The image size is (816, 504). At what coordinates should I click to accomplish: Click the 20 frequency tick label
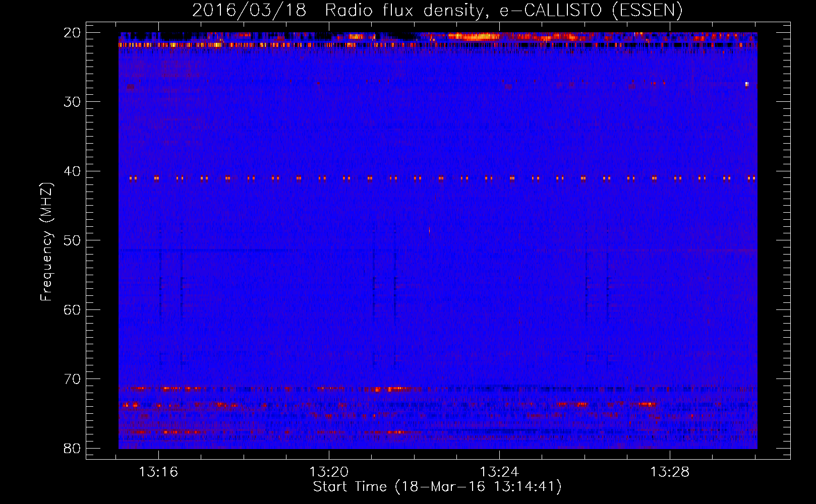[72, 33]
